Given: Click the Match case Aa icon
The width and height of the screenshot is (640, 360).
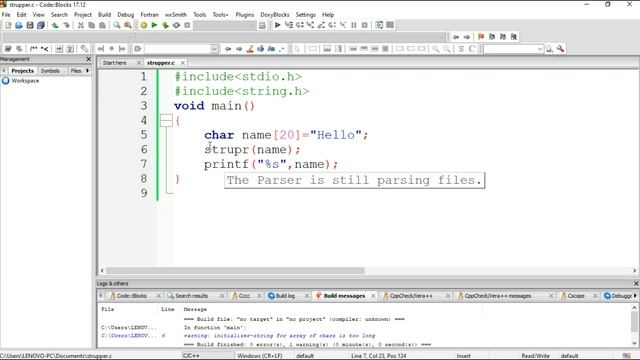Looking at the screenshot, I should 271,49.
